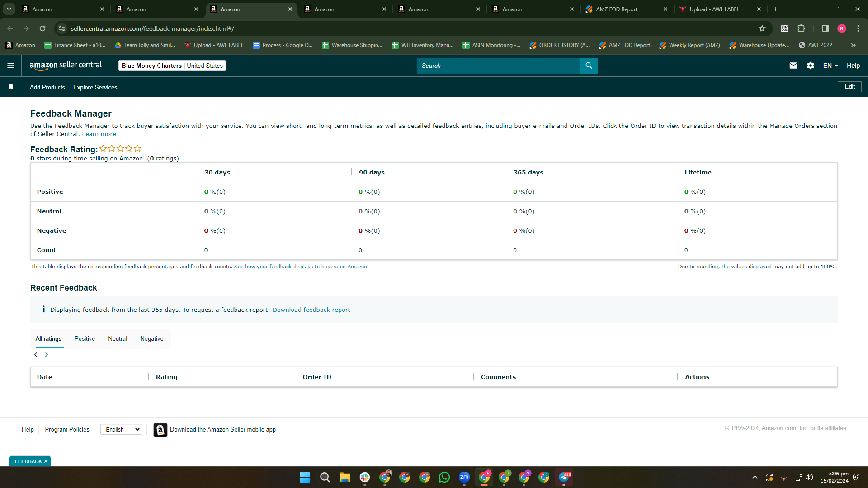Open the Windows Start menu

[305, 477]
